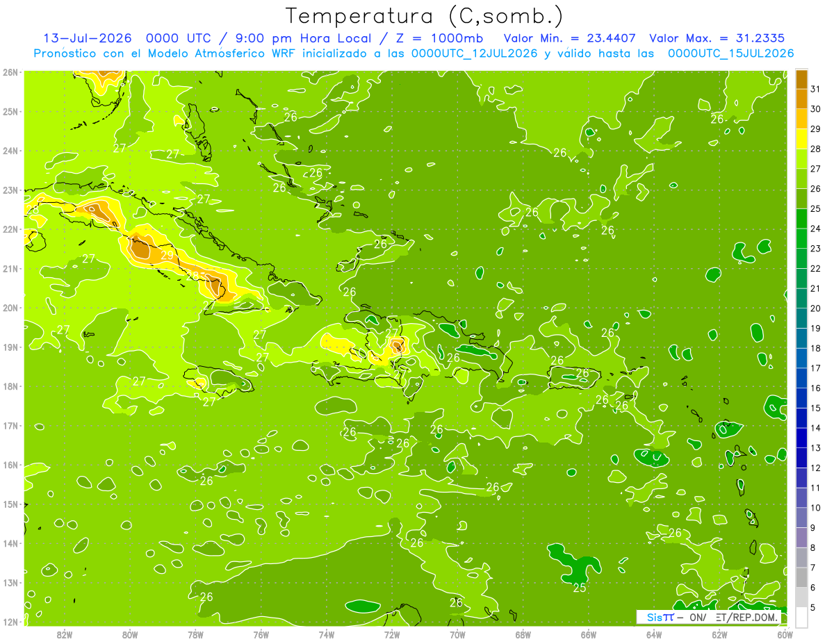Viewport: 834px width, 644px height.
Task: Pick the gray legend swatch between 6 and 7
Action: click(x=801, y=577)
